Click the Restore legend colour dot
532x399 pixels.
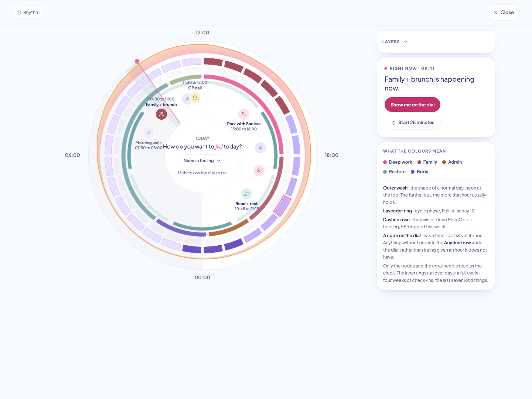pos(385,172)
